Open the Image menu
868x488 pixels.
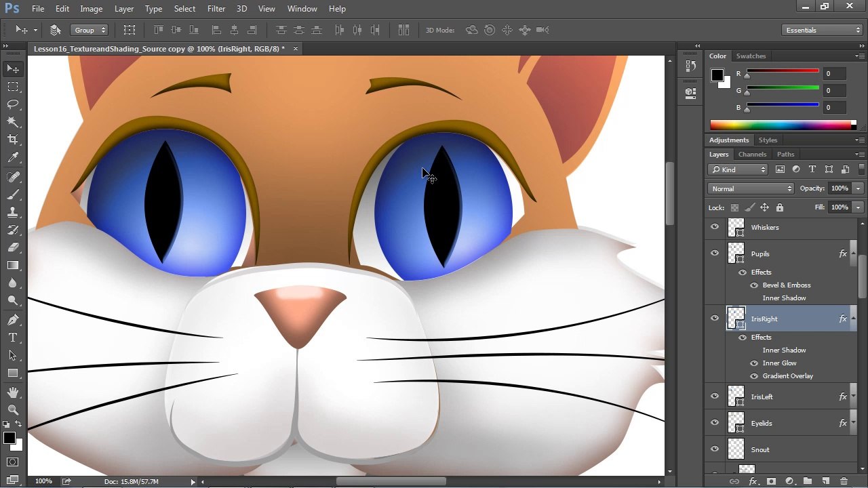[91, 9]
